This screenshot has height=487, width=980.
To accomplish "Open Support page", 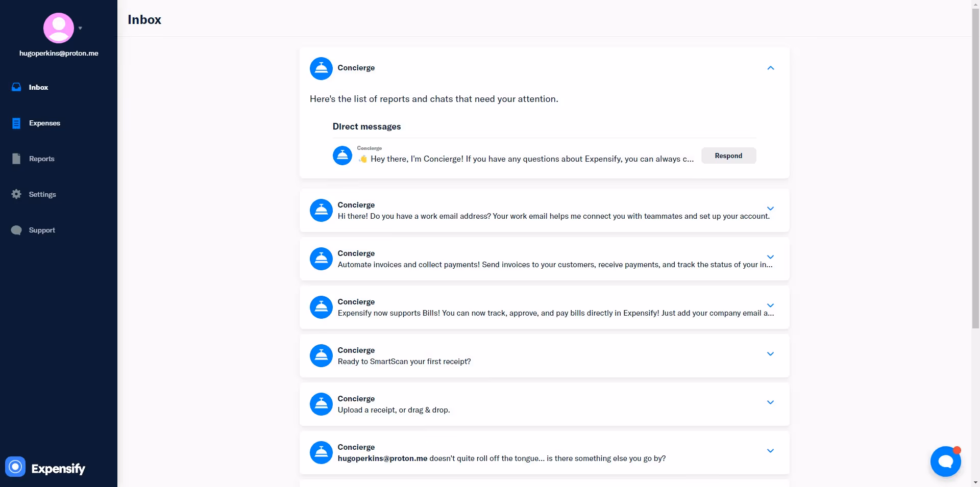I will pos(42,230).
